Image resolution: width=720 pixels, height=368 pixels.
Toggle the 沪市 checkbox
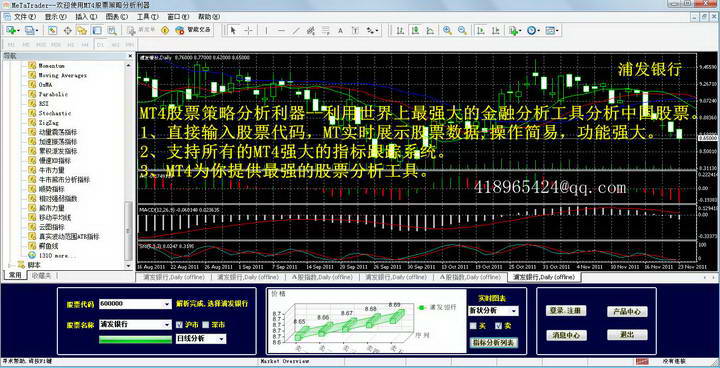[x=179, y=324]
